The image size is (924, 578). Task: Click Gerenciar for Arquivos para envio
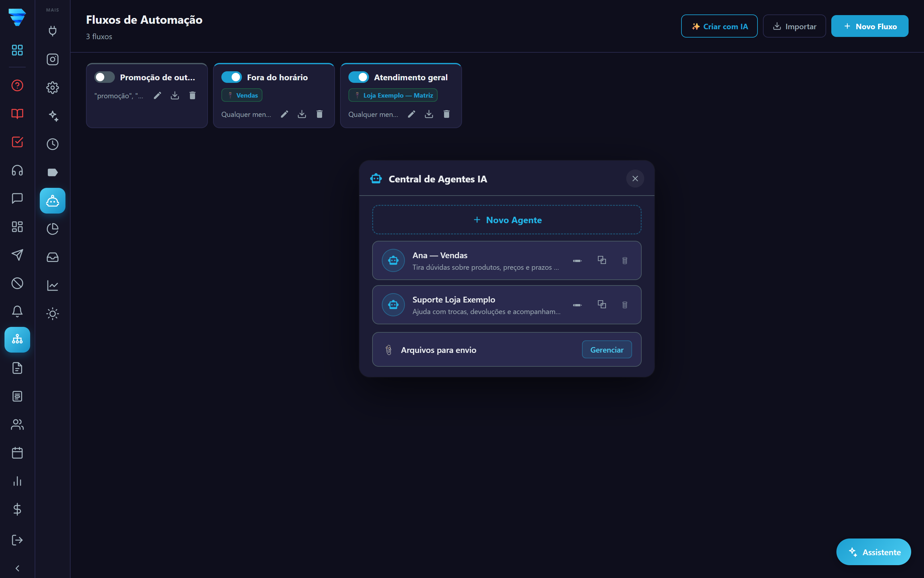pyautogui.click(x=606, y=349)
